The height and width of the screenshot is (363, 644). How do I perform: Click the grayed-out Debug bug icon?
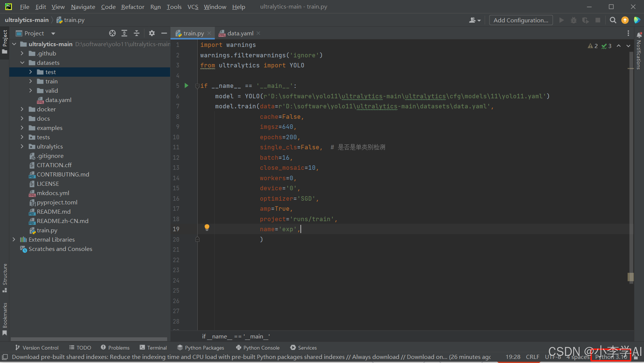pos(574,20)
